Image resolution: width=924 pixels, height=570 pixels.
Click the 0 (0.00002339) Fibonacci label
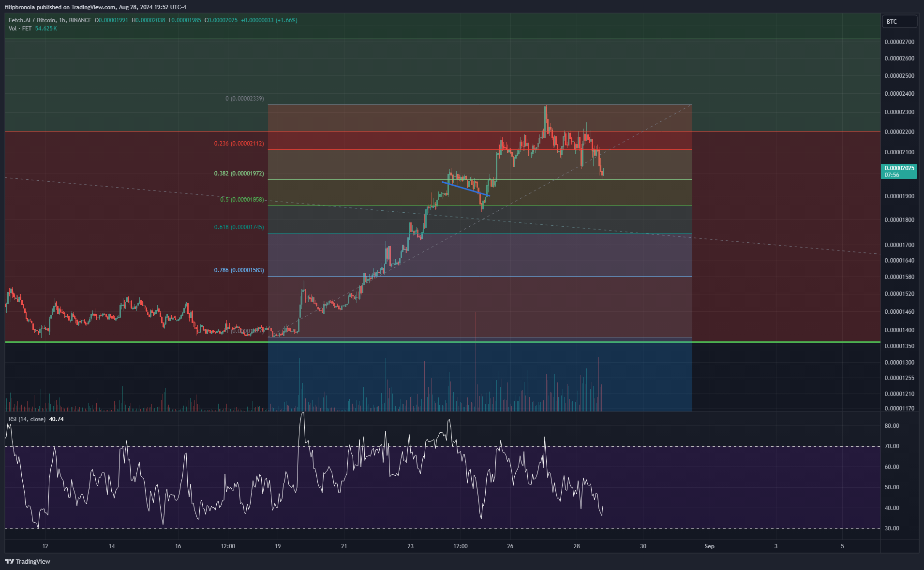click(x=245, y=99)
